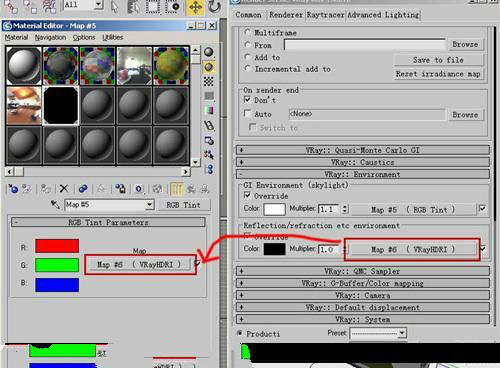
Task: Select the Move tool in the top toolbar
Action: click(x=195, y=7)
